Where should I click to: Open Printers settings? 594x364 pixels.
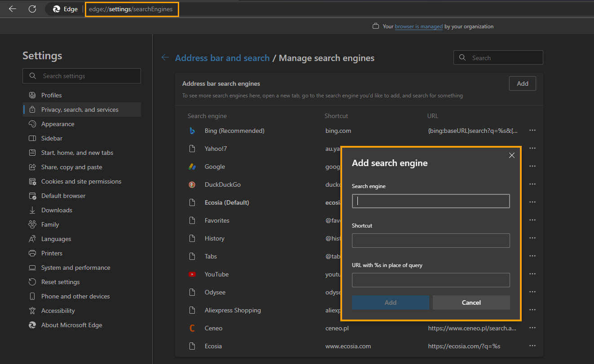82,253
